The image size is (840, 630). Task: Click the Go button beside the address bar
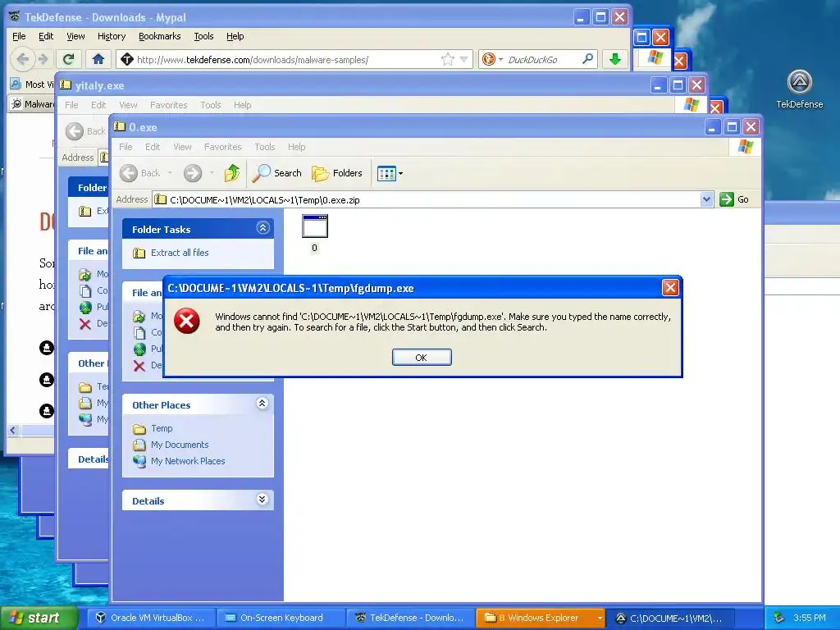tap(734, 199)
